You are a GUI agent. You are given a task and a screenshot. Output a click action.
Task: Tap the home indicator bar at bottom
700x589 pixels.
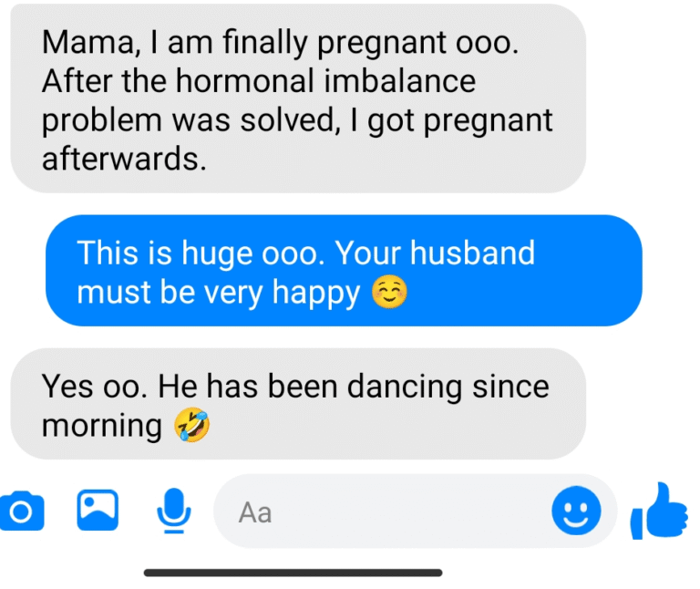click(x=293, y=573)
